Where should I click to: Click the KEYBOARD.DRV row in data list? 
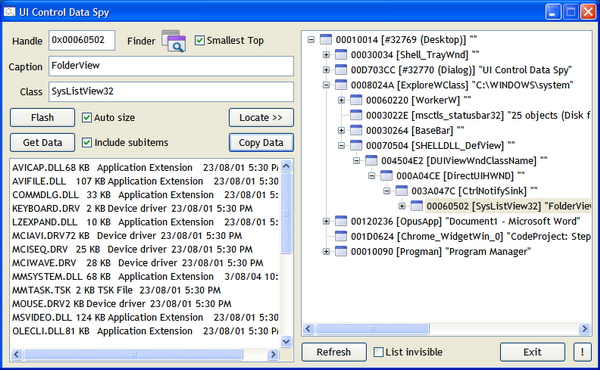132,209
